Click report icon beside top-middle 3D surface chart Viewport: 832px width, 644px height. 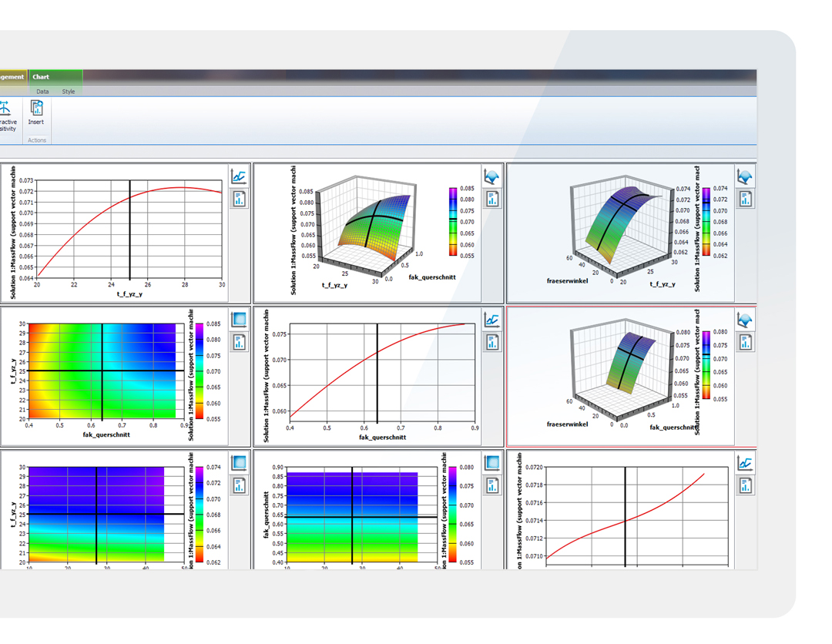(491, 200)
